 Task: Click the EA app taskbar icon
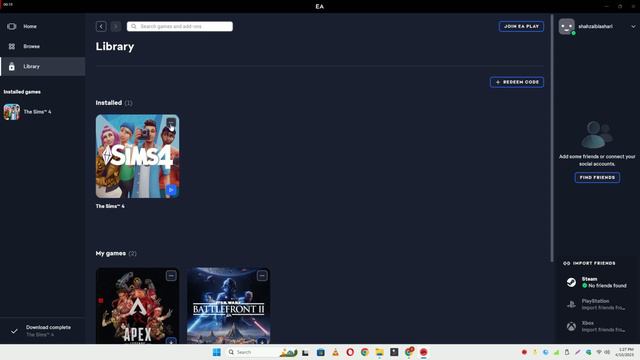424,352
